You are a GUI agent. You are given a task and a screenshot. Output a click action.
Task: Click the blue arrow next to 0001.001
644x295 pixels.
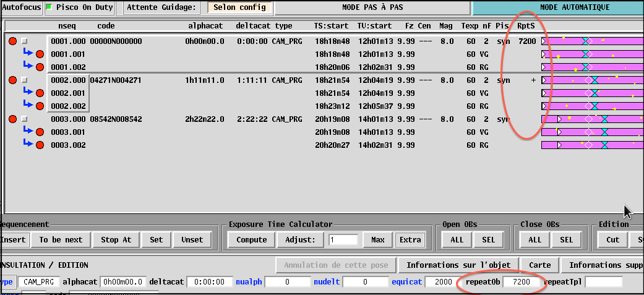pos(27,53)
